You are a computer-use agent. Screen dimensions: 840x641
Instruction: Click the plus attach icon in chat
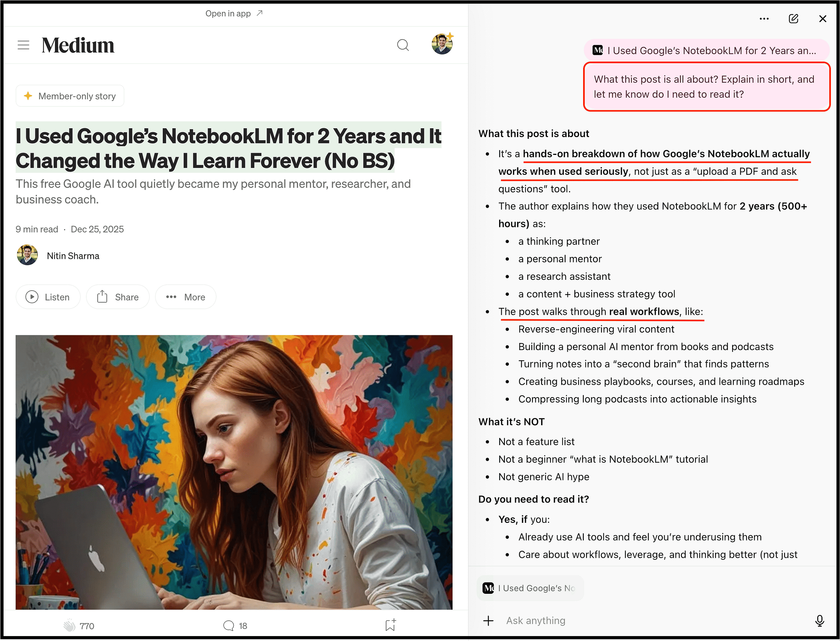(488, 621)
